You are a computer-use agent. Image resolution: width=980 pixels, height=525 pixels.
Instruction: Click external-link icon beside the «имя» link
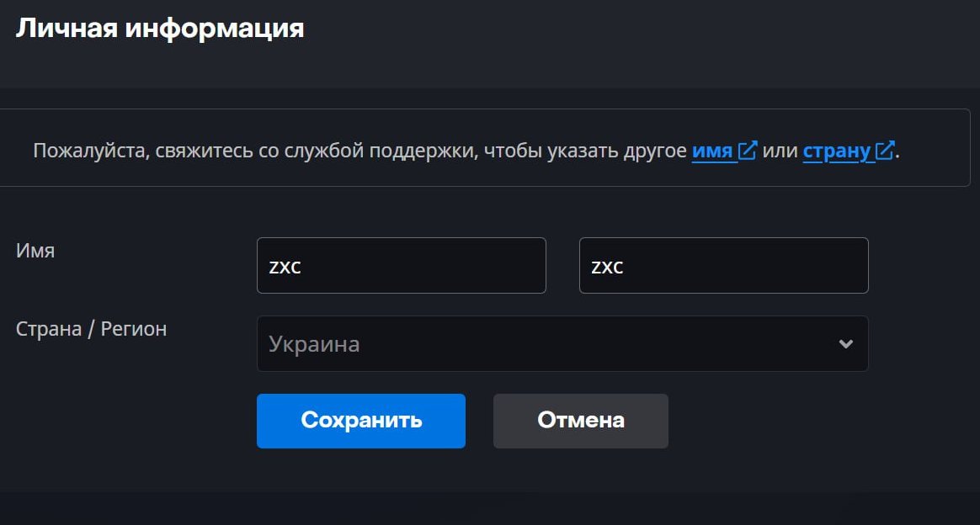[x=748, y=151]
